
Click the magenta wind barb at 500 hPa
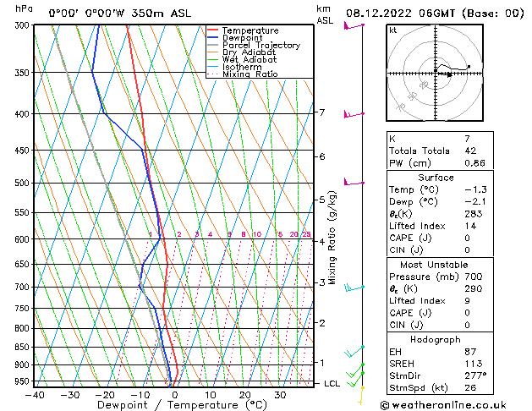tap(353, 182)
